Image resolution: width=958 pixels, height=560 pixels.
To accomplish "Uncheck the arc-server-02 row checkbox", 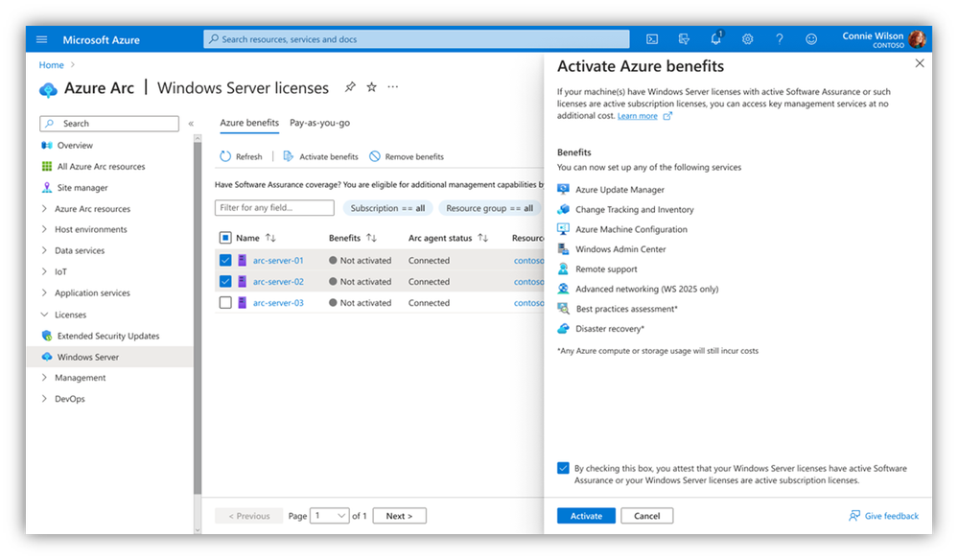I will 225,282.
